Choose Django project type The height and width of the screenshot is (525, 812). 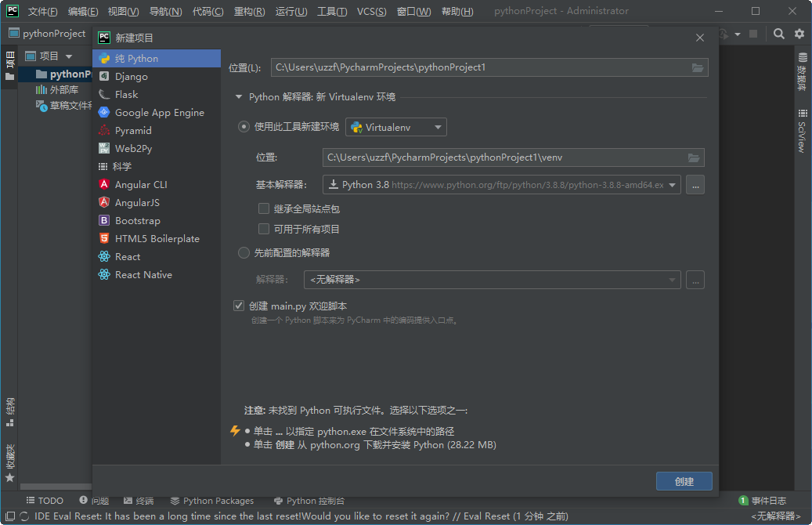157,77
